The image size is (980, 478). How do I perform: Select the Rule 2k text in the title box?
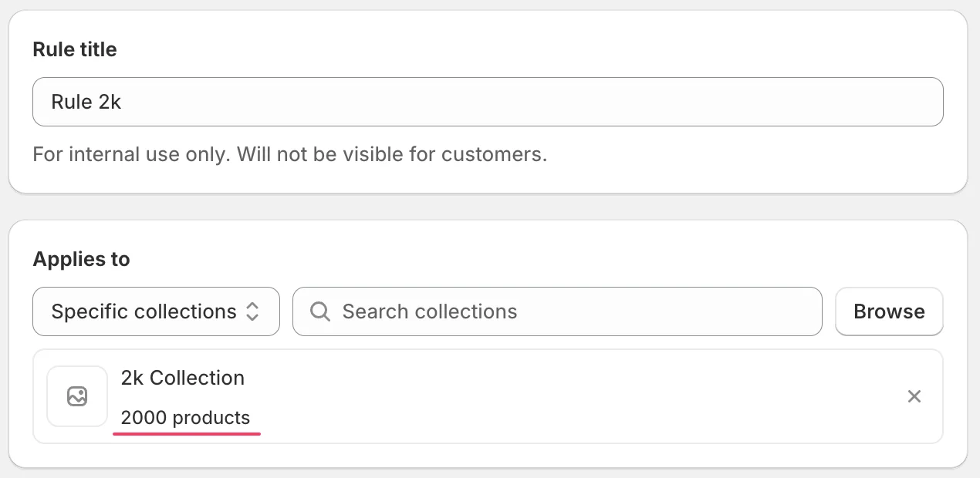[86, 101]
